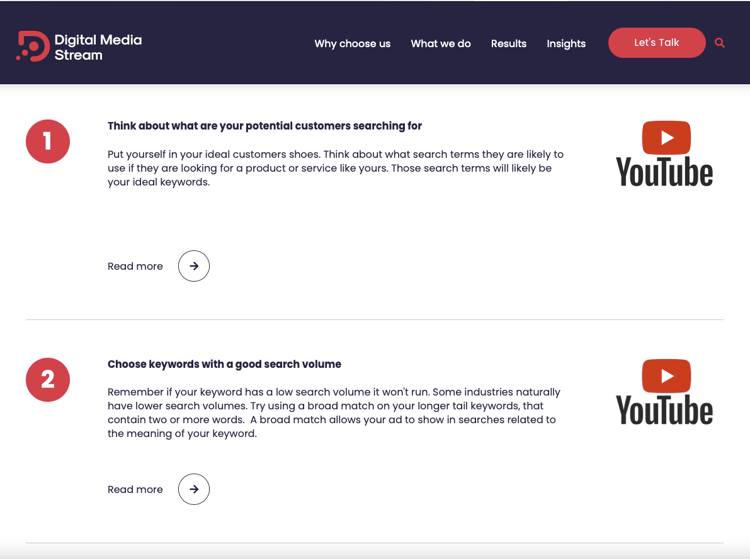The height and width of the screenshot is (559, 750).
Task: Follow Read more link for step 1
Action: (135, 266)
